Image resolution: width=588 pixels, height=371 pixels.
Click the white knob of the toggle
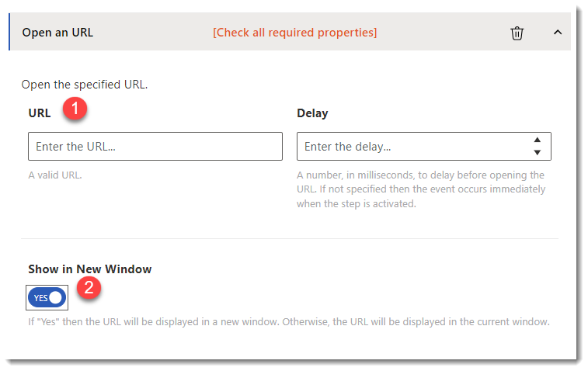point(56,298)
